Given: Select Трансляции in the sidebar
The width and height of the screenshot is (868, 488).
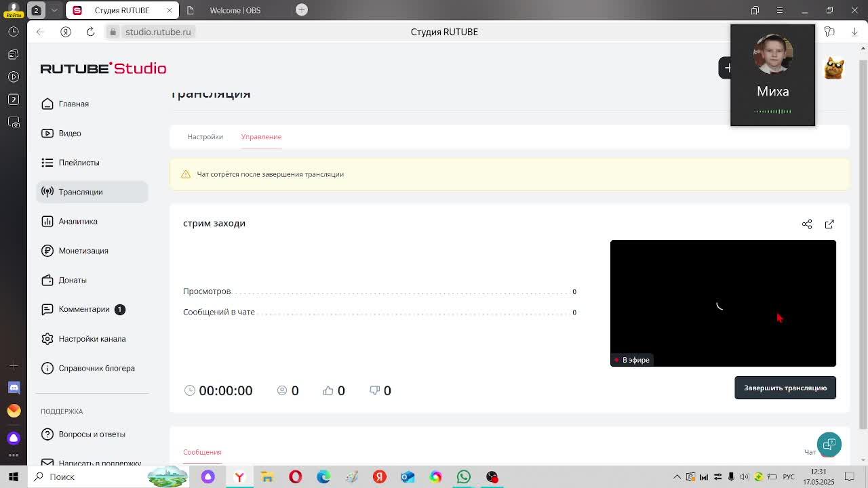Looking at the screenshot, I should click(92, 192).
